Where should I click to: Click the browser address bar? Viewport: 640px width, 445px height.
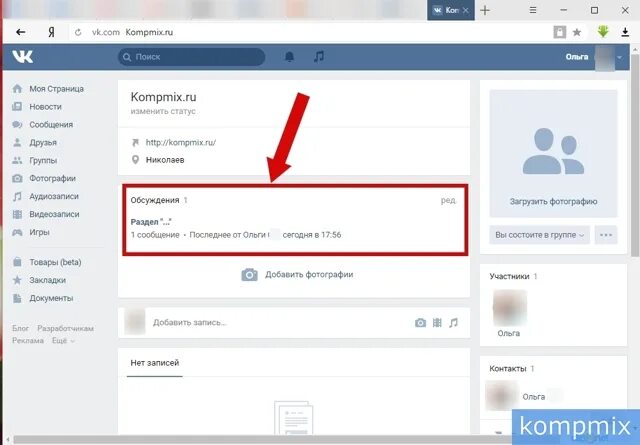click(310, 32)
